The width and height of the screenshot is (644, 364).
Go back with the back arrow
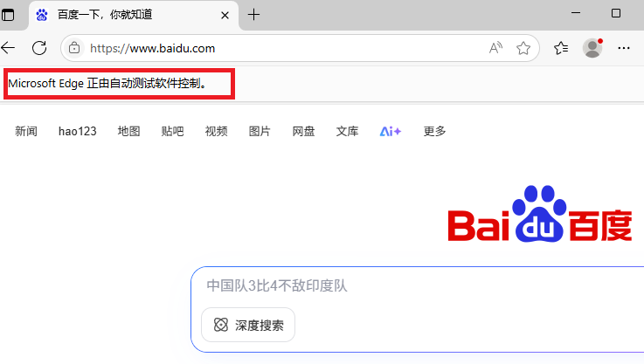pos(8,48)
